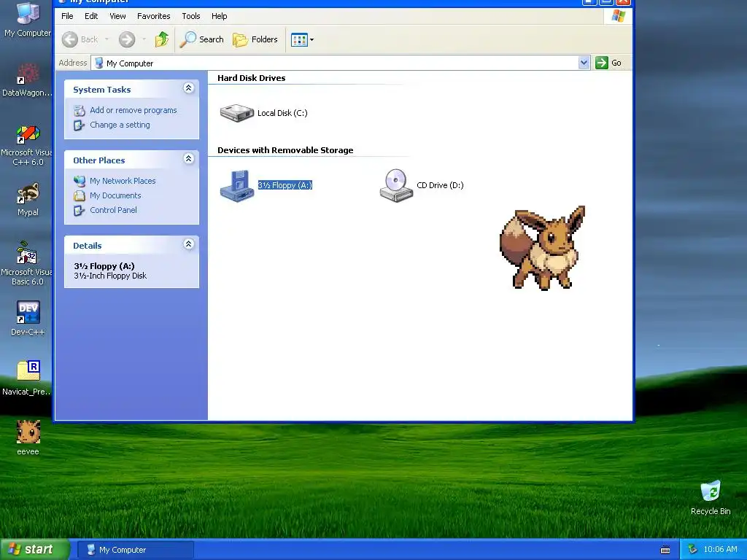
Task: Open the Tools menu
Action: [190, 16]
